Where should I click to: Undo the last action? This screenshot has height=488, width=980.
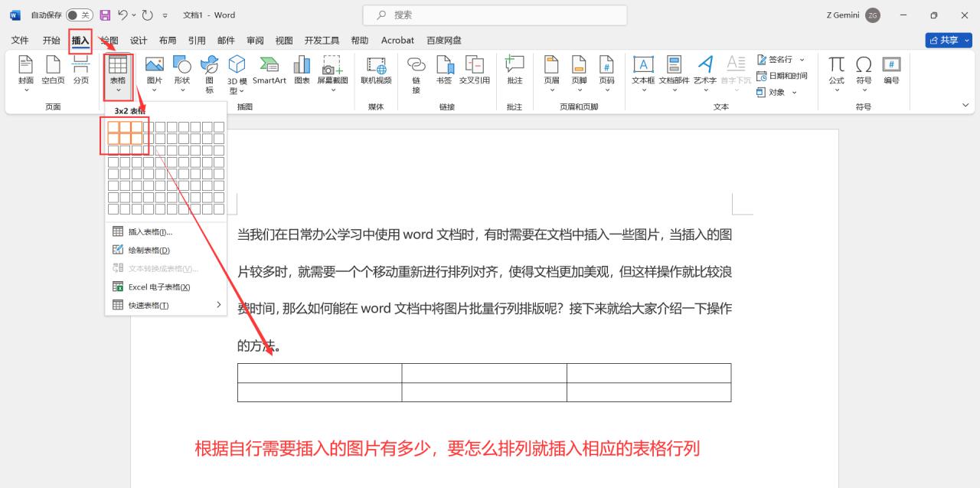tap(123, 15)
